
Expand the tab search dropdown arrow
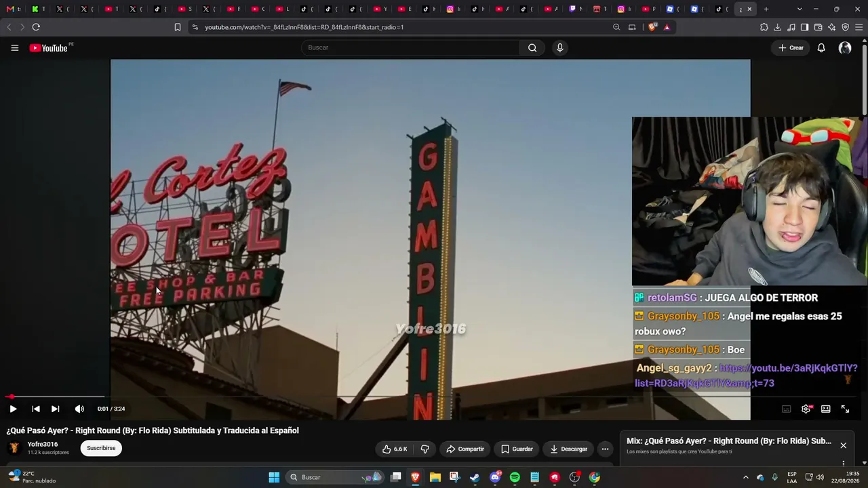800,9
